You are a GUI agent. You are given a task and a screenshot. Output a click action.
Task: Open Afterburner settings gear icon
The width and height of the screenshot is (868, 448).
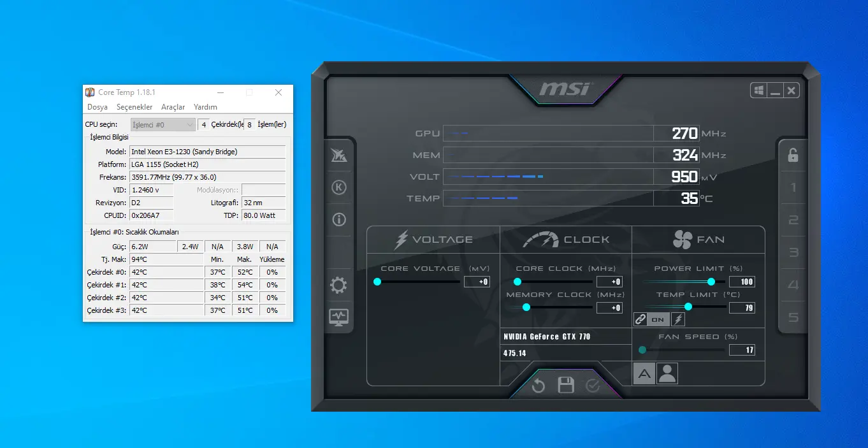(x=338, y=285)
